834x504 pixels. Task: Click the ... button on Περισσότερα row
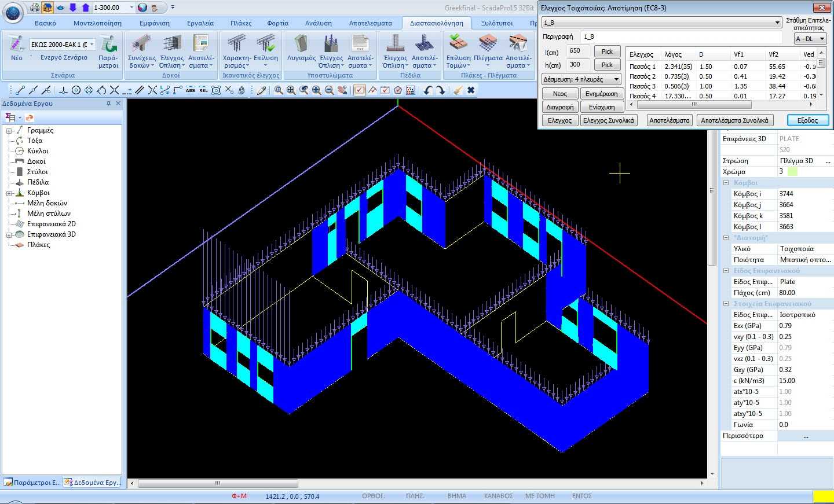point(806,436)
